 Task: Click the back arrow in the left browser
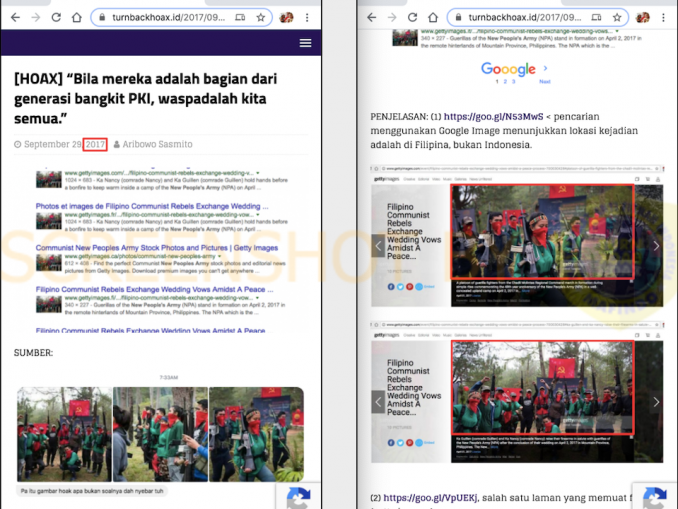[x=15, y=17]
